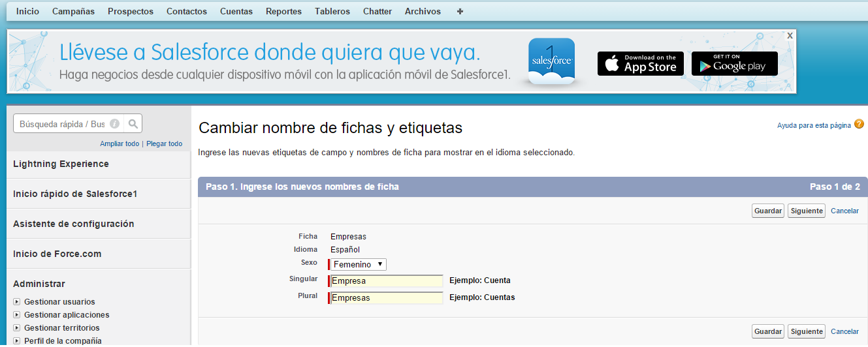Click the upper Siguiente button
The height and width of the screenshot is (347, 868).
point(807,211)
